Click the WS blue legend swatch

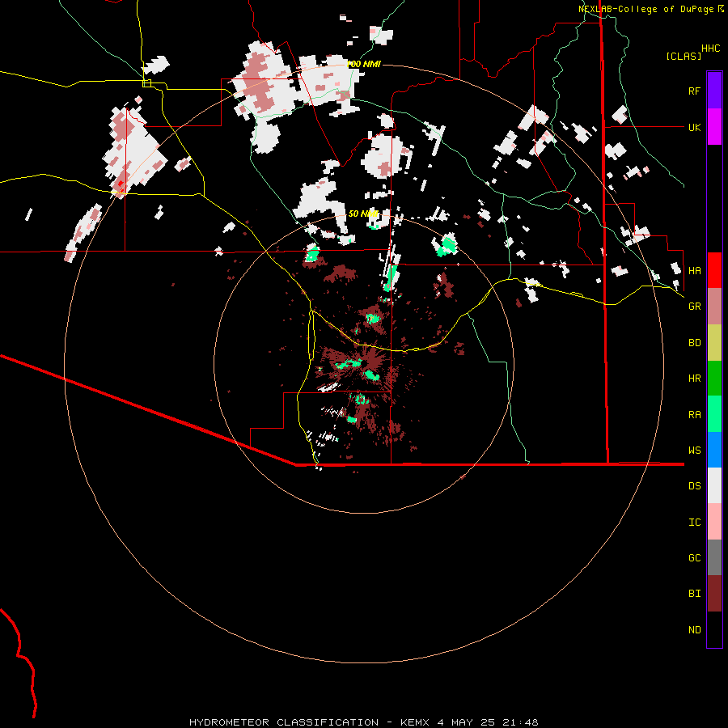[714, 450]
